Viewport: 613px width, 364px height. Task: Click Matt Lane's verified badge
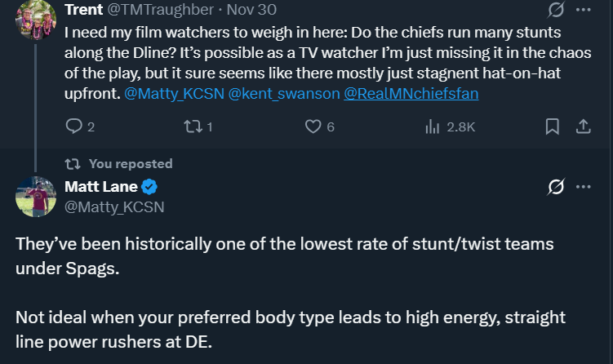click(151, 187)
